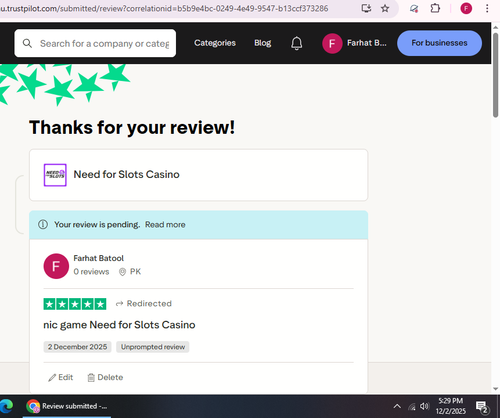Open the Chrome profile avatar in toolbar
Viewport: 500px width, 418px height.
pyautogui.click(x=466, y=8)
